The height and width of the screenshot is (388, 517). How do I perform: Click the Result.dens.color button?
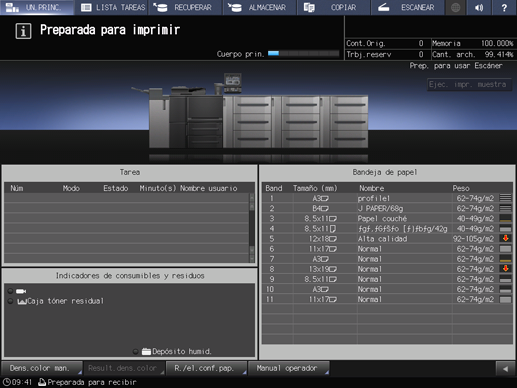(x=124, y=368)
